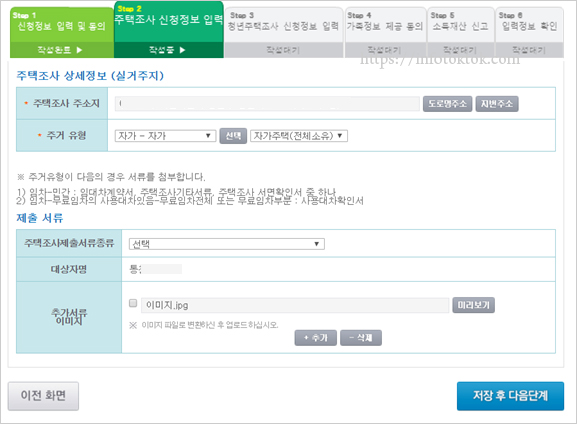The width and height of the screenshot is (577, 424).
Task: Click the - 삭제 button
Action: [x=361, y=338]
